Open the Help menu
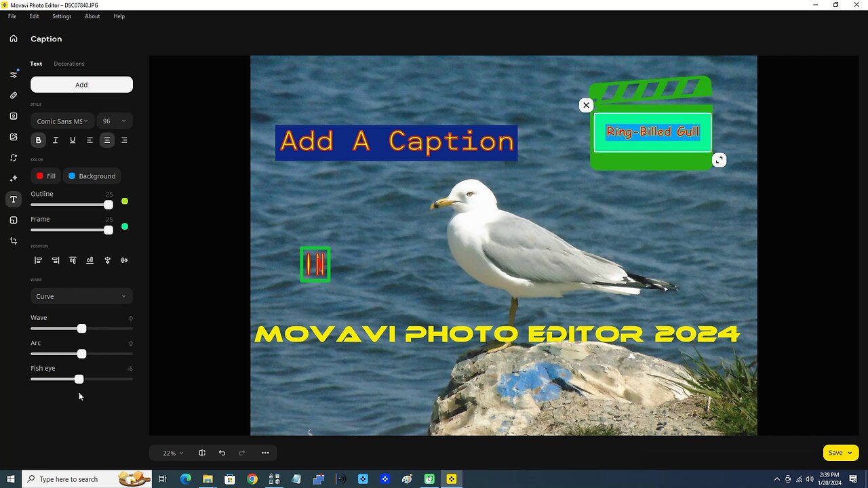 [119, 16]
